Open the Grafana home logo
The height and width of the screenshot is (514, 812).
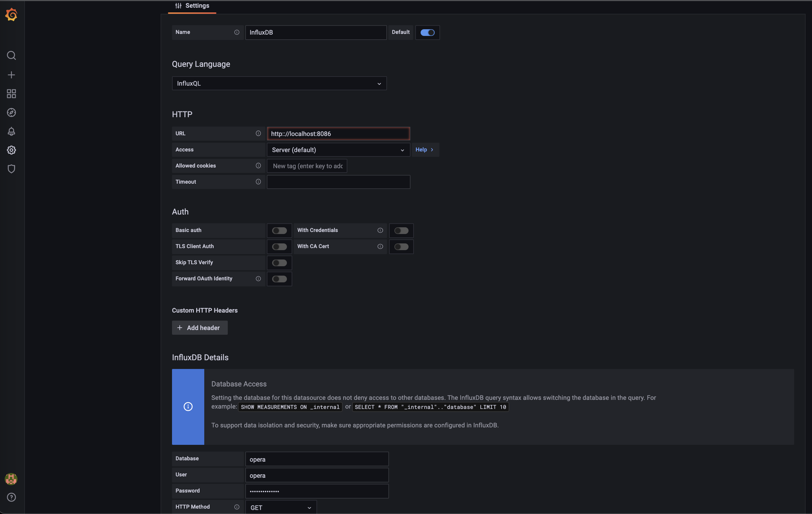coord(11,14)
